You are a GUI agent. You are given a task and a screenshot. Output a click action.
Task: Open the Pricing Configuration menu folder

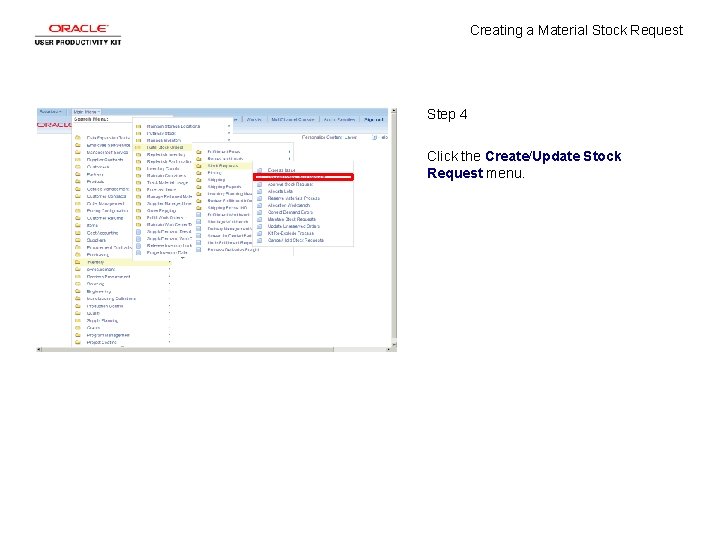tap(107, 211)
